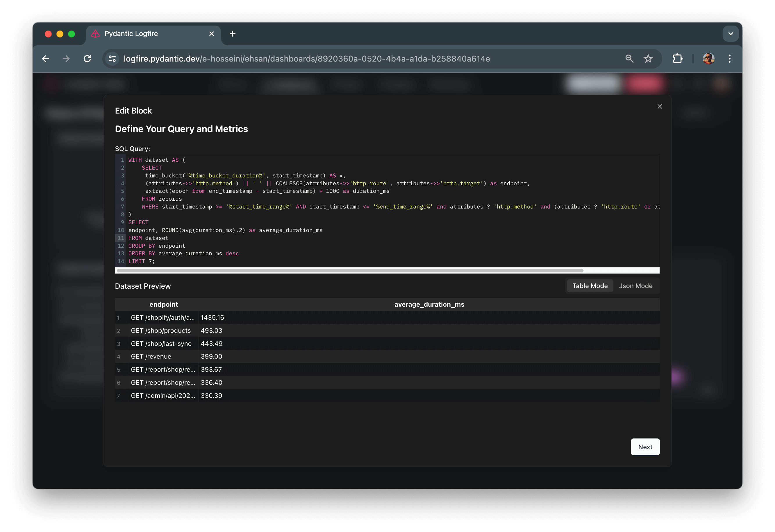Reload the Logfire page

pos(87,59)
